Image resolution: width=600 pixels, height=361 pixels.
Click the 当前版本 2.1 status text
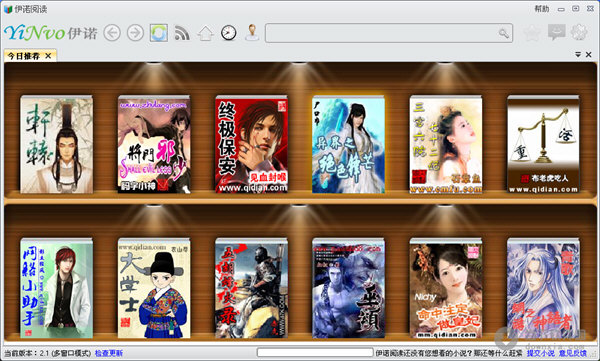click(47, 353)
